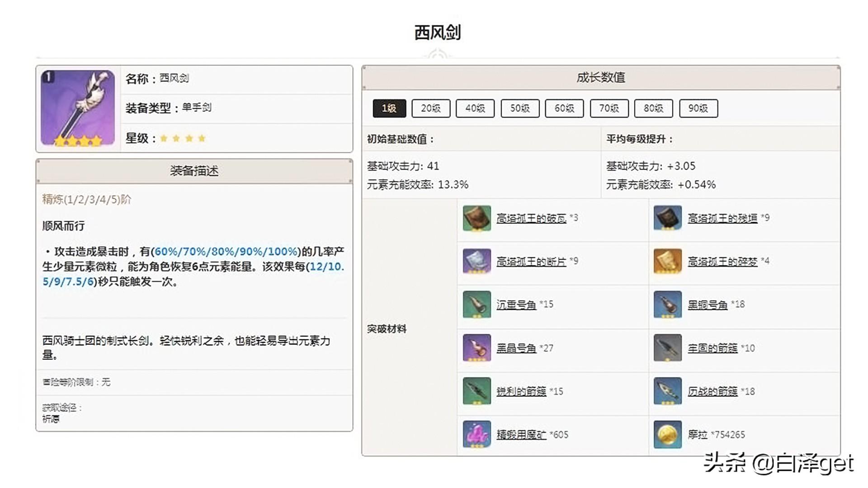Open the 锐利的箭簇 link

(521, 391)
